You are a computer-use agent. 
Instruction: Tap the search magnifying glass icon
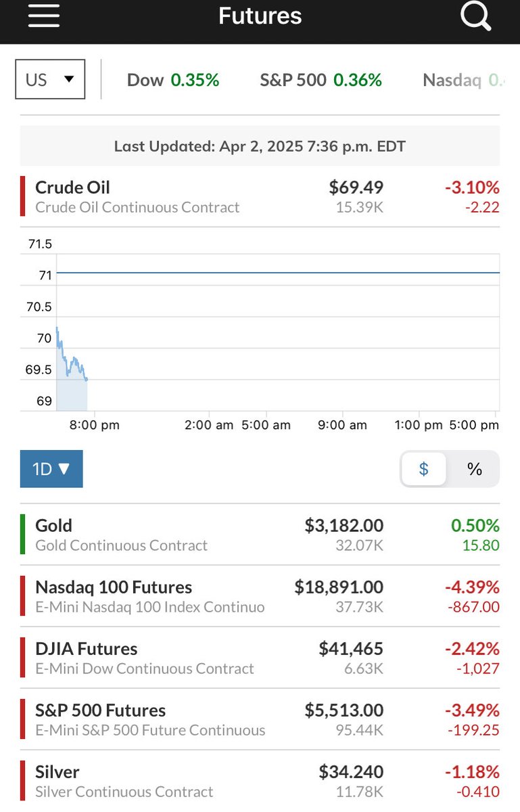pos(475,16)
